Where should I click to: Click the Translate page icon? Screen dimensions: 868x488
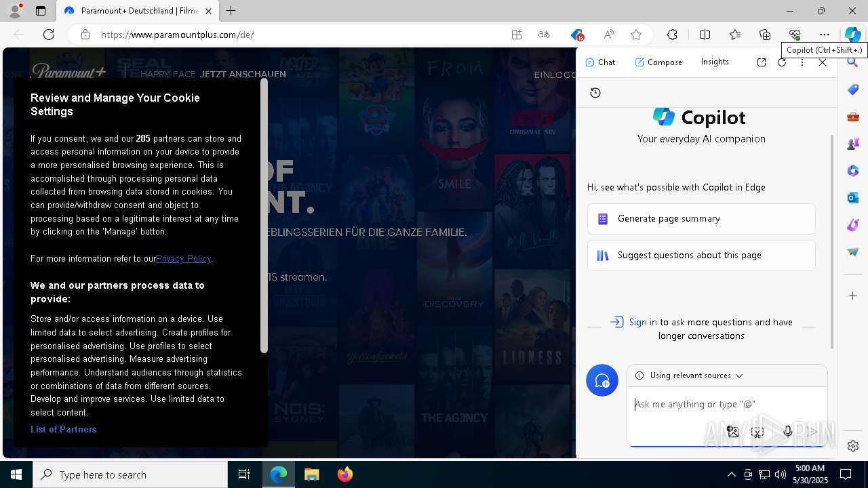(x=544, y=35)
